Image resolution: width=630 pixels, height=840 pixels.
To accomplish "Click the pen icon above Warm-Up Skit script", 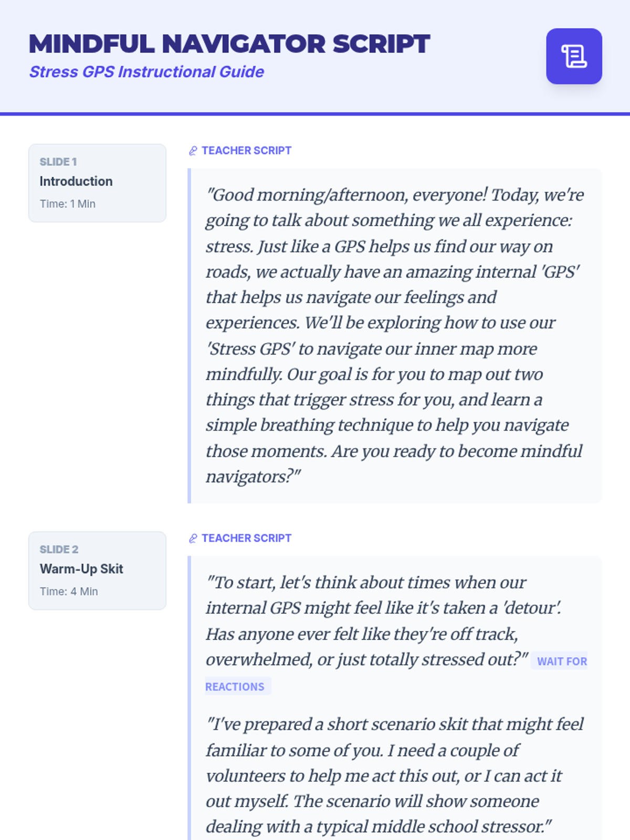I will (x=193, y=539).
